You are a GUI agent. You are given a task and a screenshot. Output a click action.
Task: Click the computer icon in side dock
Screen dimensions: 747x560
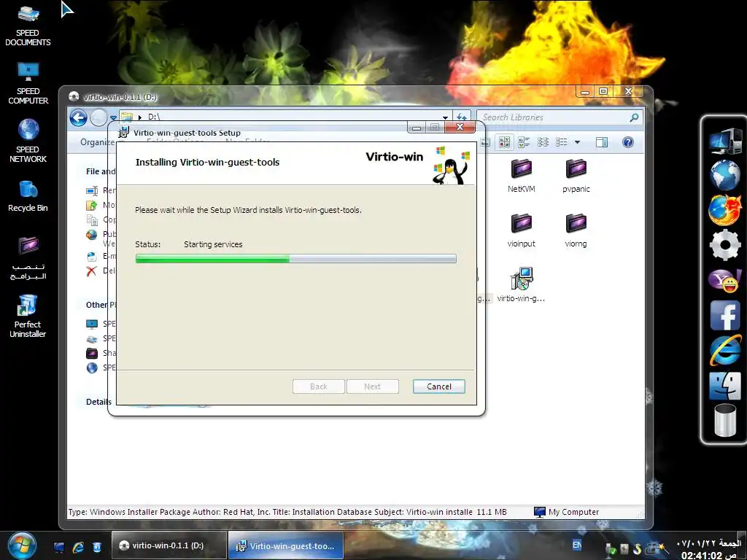point(724,141)
